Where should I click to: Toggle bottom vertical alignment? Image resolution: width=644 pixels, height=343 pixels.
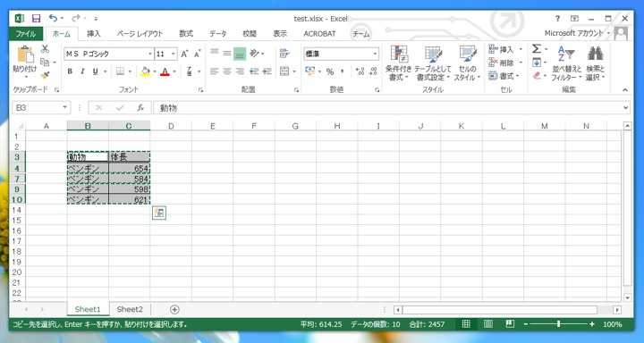click(x=240, y=54)
